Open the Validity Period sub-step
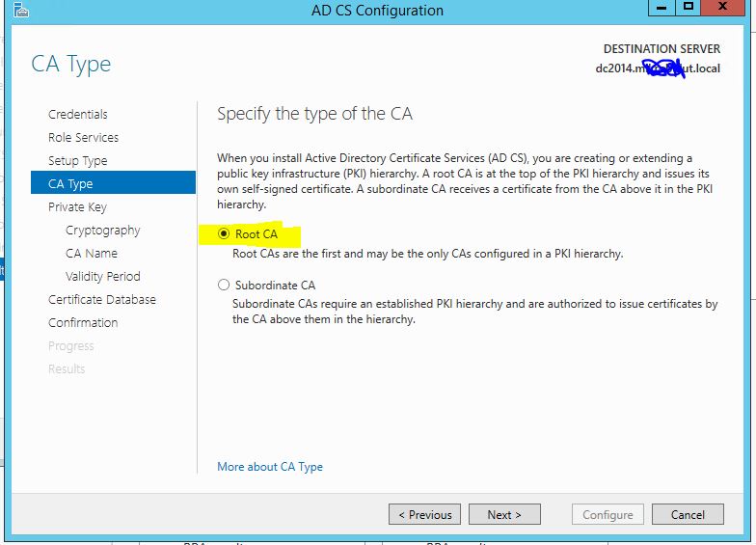756x545 pixels. (102, 276)
